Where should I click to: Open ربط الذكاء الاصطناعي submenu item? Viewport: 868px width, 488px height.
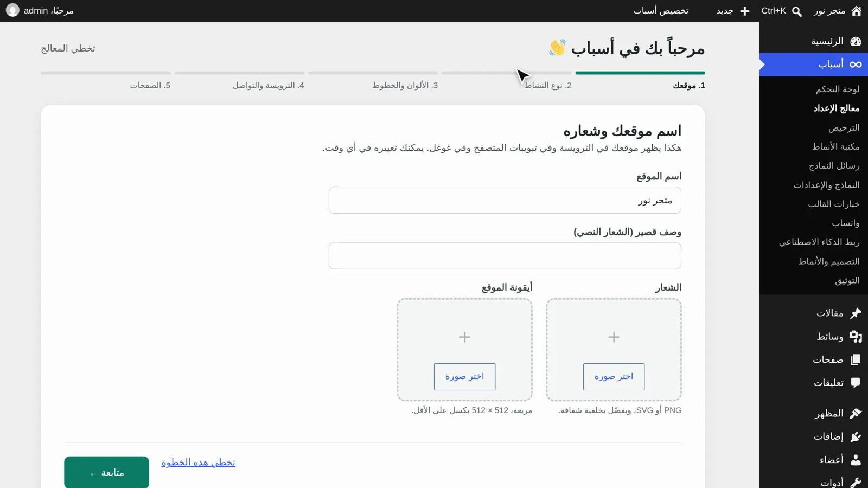(x=819, y=242)
